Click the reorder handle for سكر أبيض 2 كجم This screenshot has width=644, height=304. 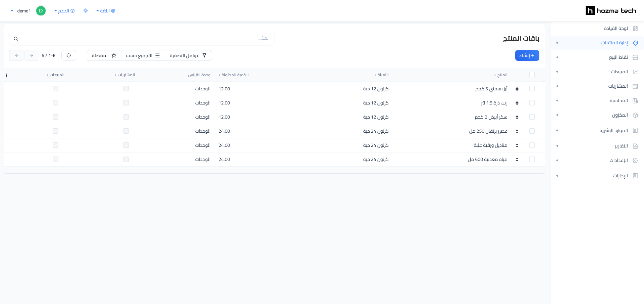pos(517,117)
